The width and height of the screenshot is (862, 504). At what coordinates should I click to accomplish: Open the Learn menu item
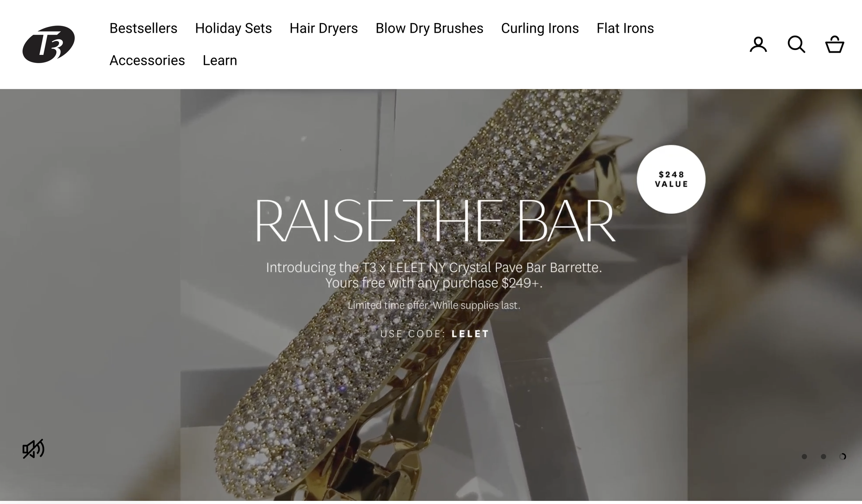pos(220,60)
